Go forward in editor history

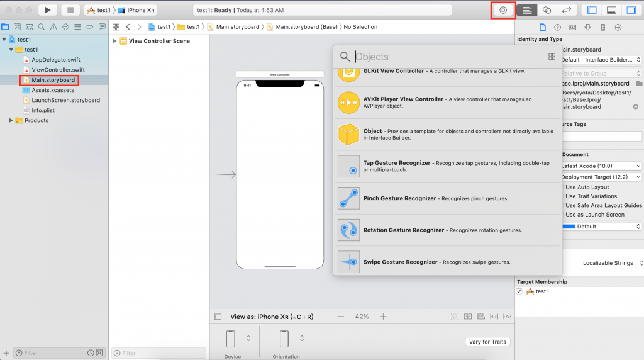pos(139,26)
